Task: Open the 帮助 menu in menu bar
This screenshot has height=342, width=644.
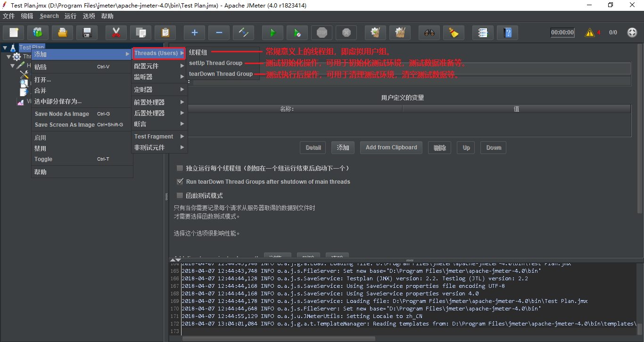Action: (x=107, y=16)
